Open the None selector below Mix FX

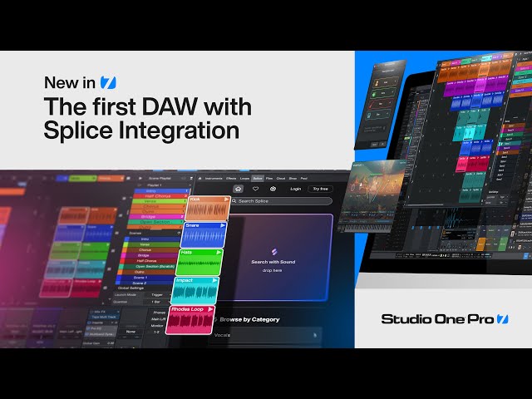(x=131, y=332)
